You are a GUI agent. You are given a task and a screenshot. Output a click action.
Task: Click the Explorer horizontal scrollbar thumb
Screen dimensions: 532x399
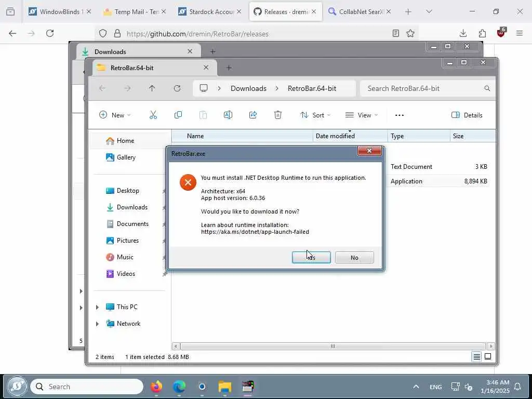click(x=334, y=346)
